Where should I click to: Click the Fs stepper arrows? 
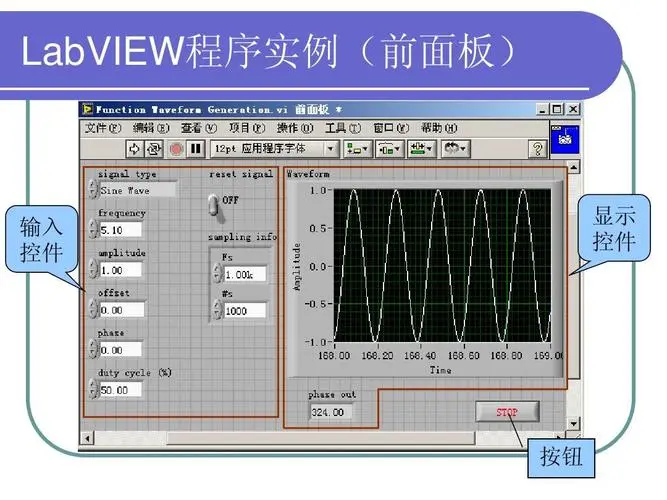217,274
